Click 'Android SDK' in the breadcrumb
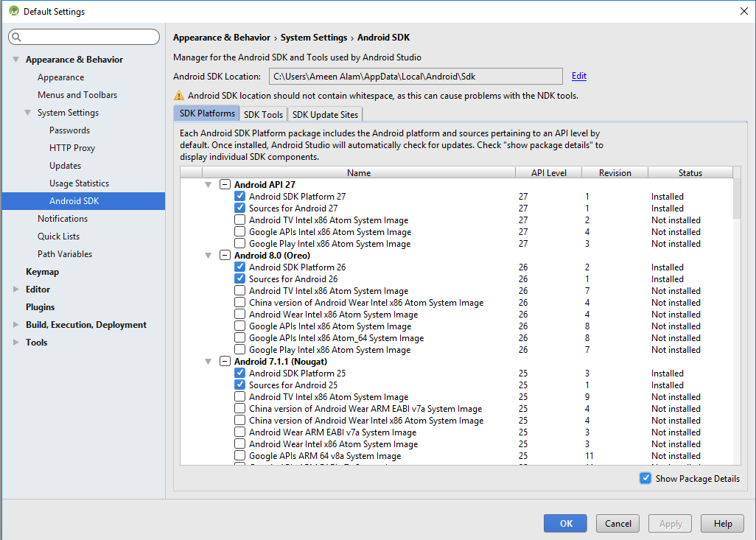This screenshot has height=540, width=756. coord(383,38)
